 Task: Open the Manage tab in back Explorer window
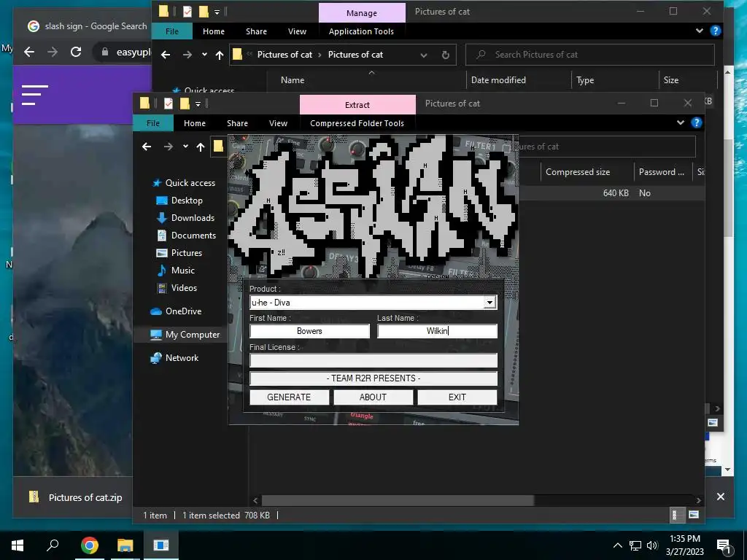point(362,13)
